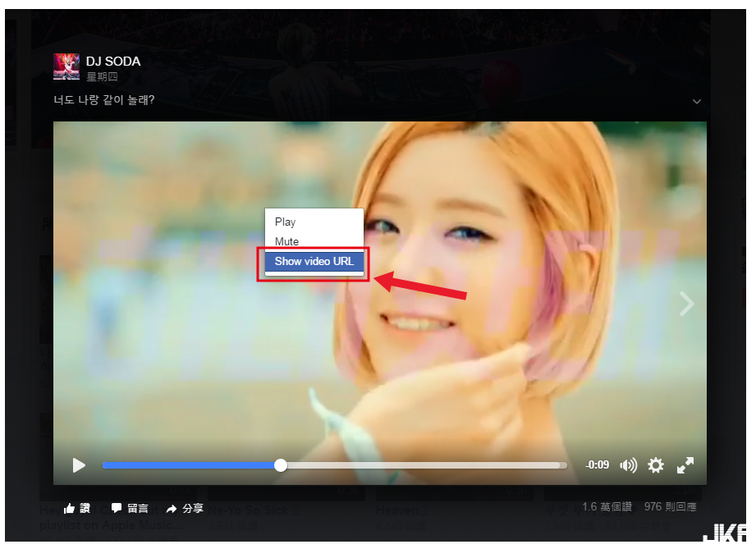Like the video with 讚 button
This screenshot has height=549, width=756.
click(x=76, y=508)
